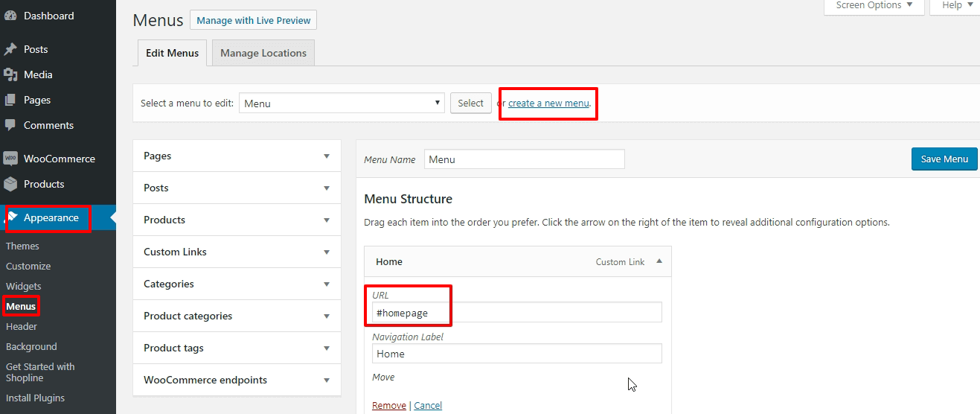Click the Pages sidebar icon
Viewport: 980px width, 414px height.
coord(10,100)
